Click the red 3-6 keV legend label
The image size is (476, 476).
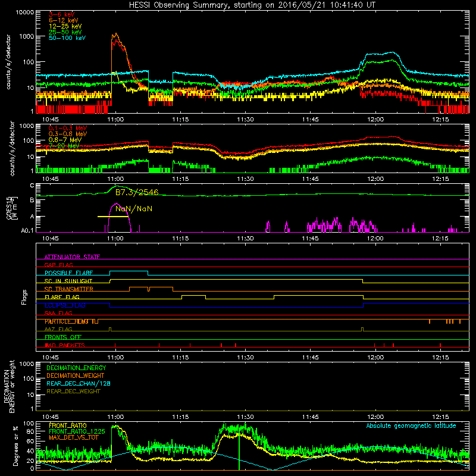[x=62, y=14]
